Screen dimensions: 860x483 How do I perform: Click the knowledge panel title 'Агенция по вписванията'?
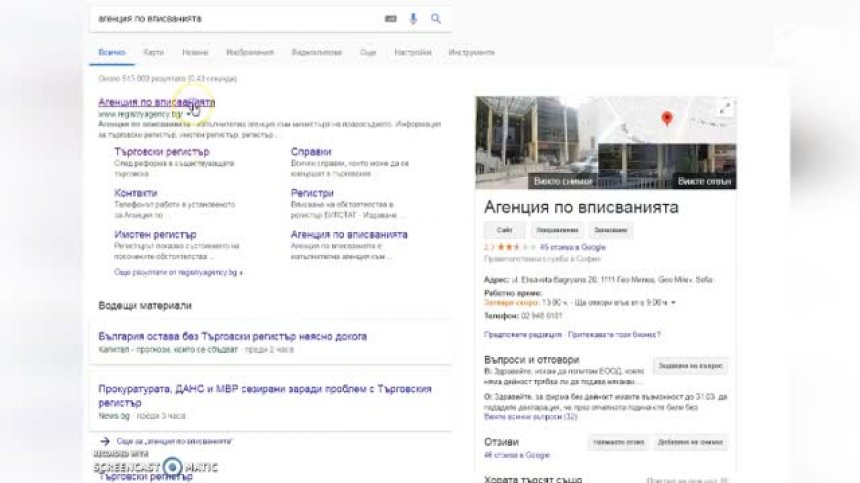581,207
